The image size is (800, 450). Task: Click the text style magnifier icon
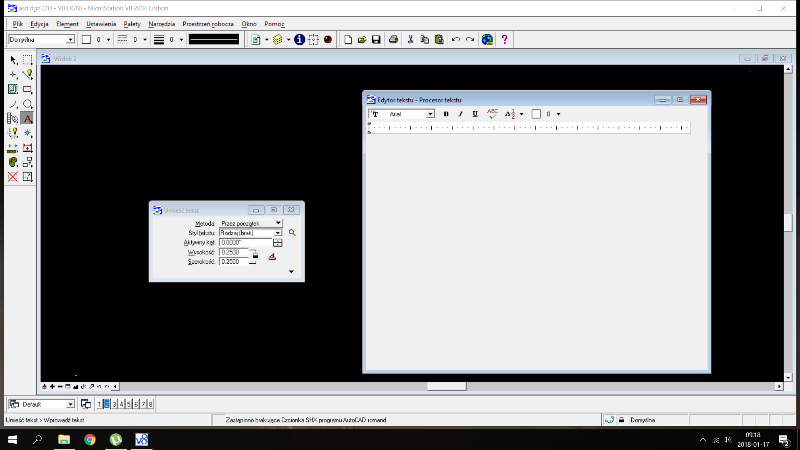click(293, 232)
